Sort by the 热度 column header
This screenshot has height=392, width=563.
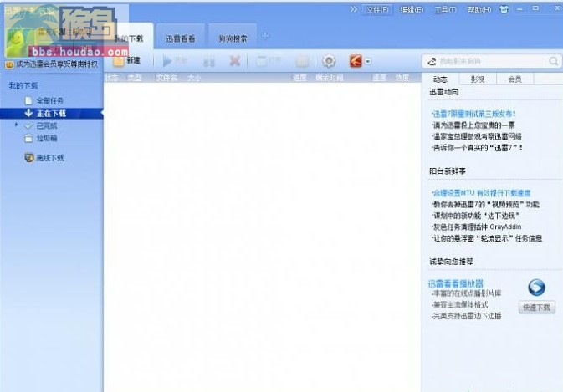402,78
